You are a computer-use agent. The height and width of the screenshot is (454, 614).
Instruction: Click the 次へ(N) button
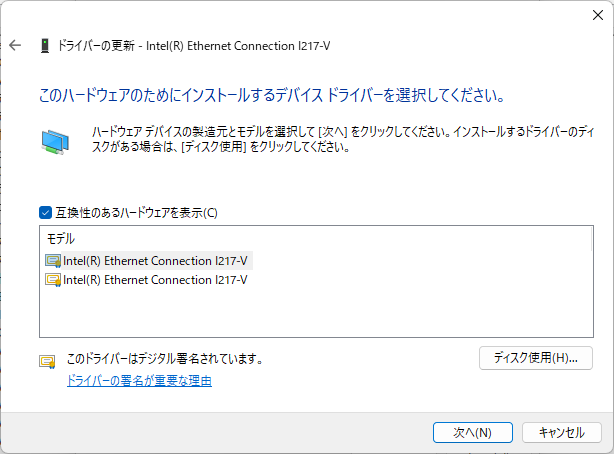(x=473, y=432)
